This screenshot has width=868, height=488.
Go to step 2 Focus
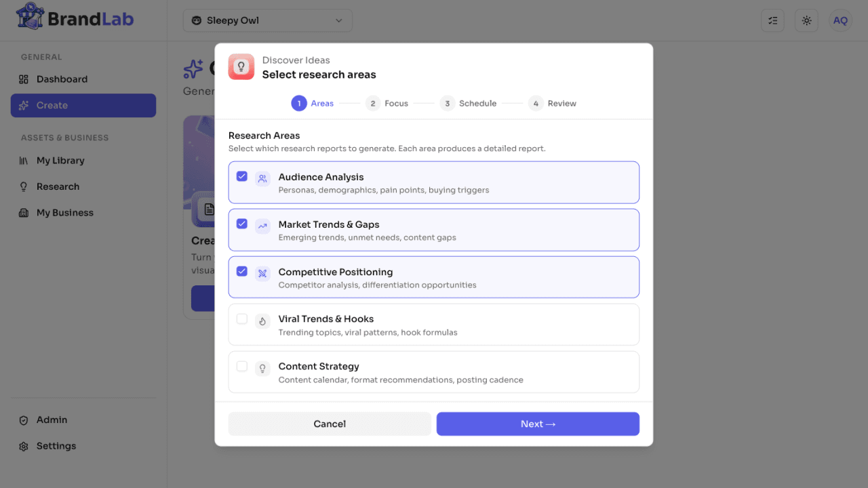pos(387,104)
